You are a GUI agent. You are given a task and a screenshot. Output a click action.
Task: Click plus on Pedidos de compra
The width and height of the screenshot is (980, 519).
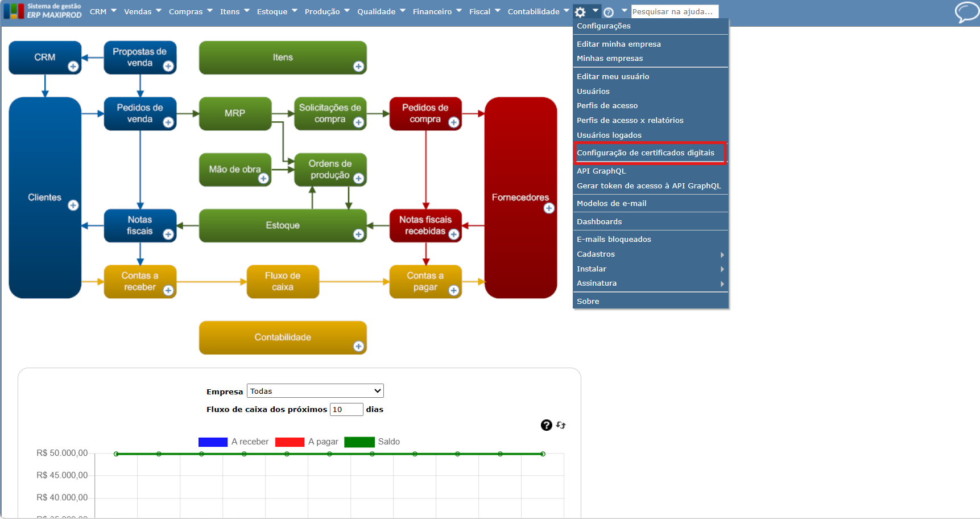tap(454, 122)
